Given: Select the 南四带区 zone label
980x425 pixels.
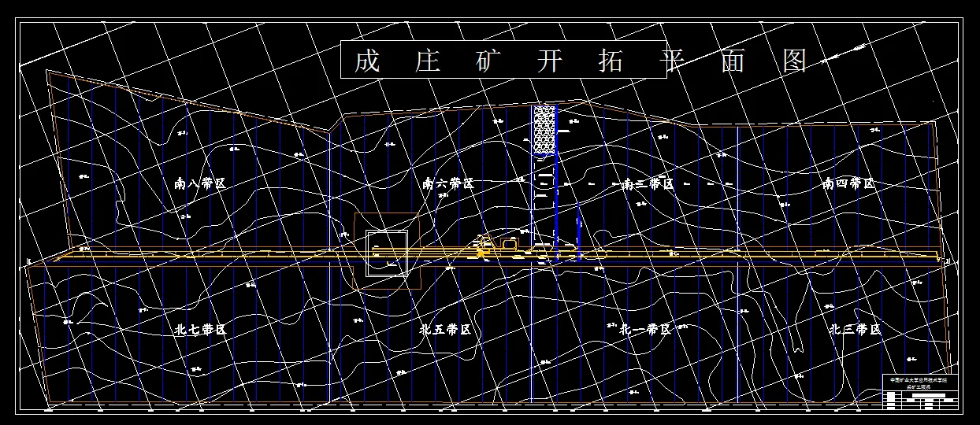Looking at the screenshot, I should [x=848, y=183].
